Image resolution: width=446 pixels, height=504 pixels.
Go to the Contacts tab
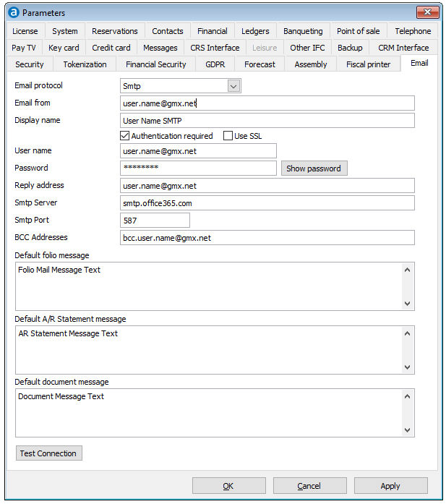coord(168,31)
